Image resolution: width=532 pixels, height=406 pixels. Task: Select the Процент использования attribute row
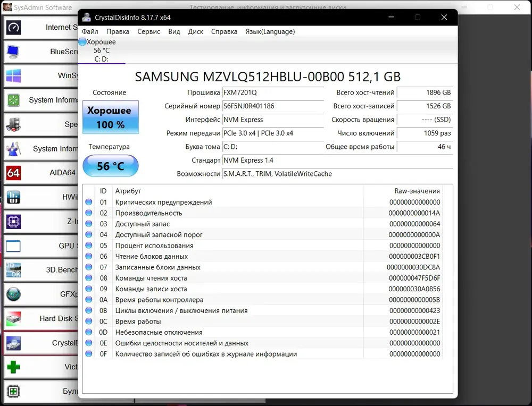point(154,246)
